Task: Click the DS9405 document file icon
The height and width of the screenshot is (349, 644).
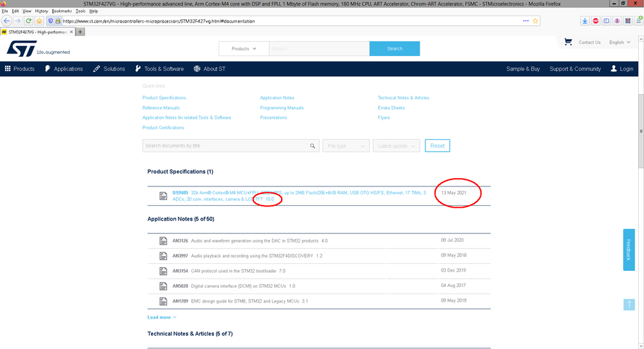Action: click(x=163, y=196)
